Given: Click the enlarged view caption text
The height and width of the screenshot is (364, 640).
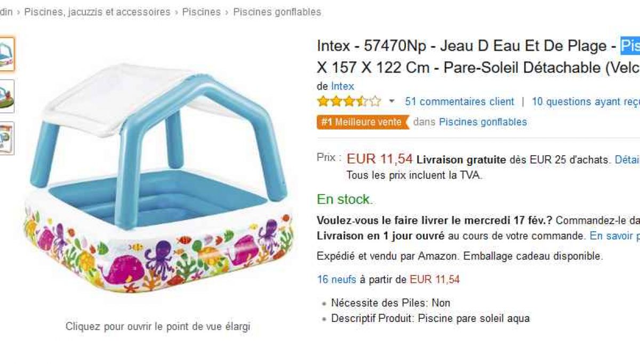Looking at the screenshot, I should click(158, 326).
